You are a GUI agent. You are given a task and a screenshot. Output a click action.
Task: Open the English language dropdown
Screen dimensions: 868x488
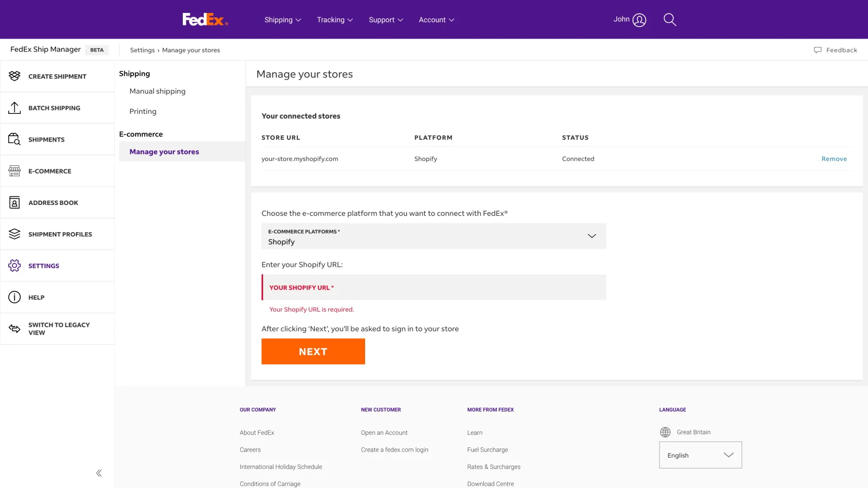tap(700, 455)
